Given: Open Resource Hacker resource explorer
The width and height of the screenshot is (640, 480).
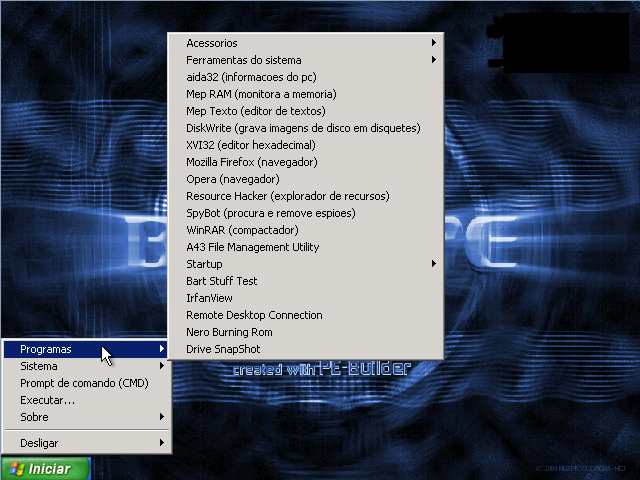Looking at the screenshot, I should click(x=305, y=196).
